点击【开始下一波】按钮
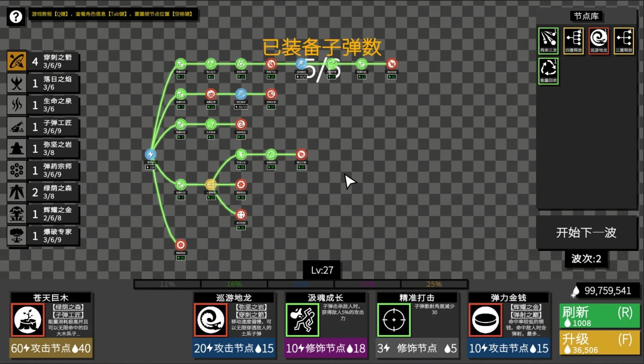The height and width of the screenshot is (364, 644). point(586,233)
